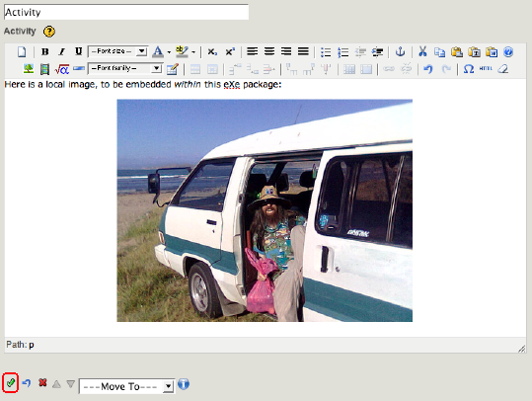532x401 pixels.
Task: Insert a special character omega icon
Action: click(469, 69)
